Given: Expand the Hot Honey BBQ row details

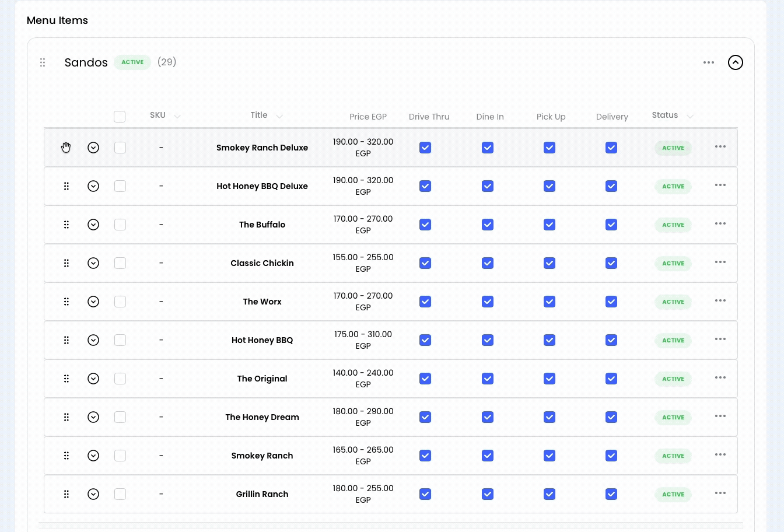Looking at the screenshot, I should pos(93,340).
